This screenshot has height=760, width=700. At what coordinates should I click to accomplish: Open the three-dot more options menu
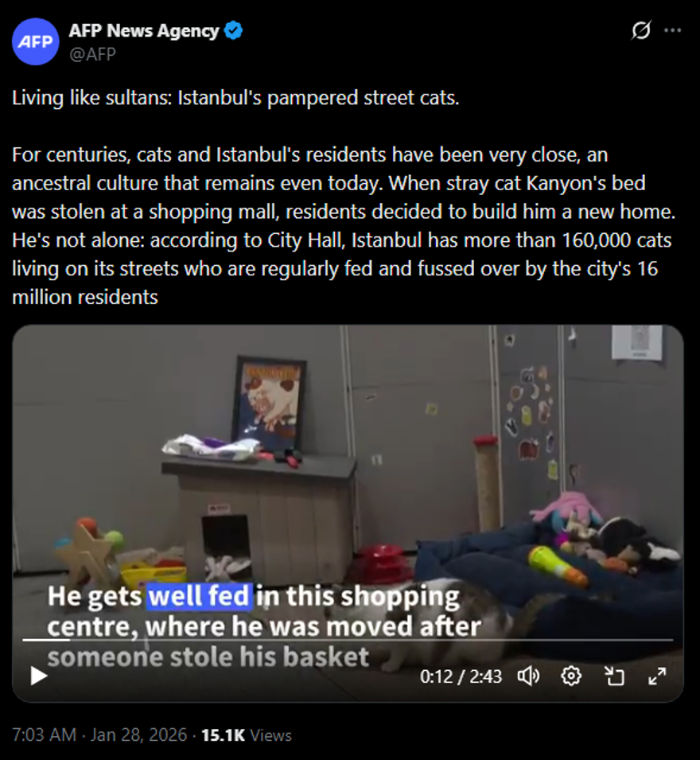[x=672, y=30]
